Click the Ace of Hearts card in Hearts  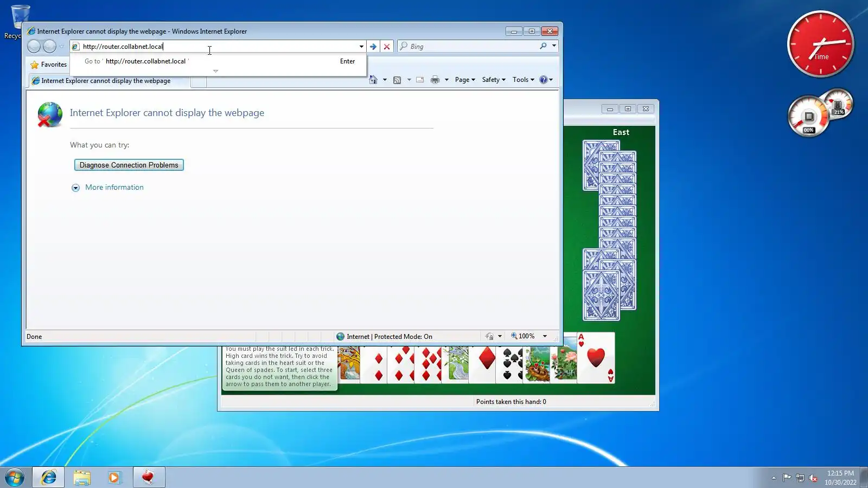coord(596,358)
